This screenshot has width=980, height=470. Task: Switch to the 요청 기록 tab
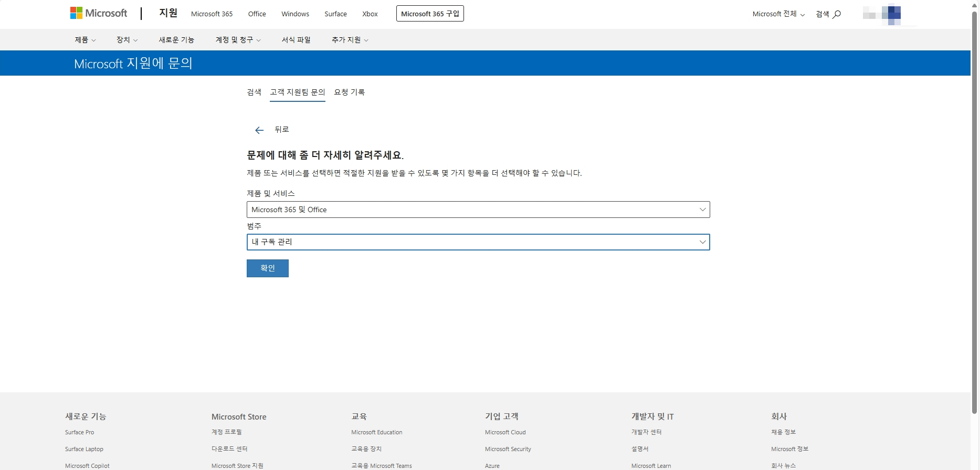(x=350, y=92)
